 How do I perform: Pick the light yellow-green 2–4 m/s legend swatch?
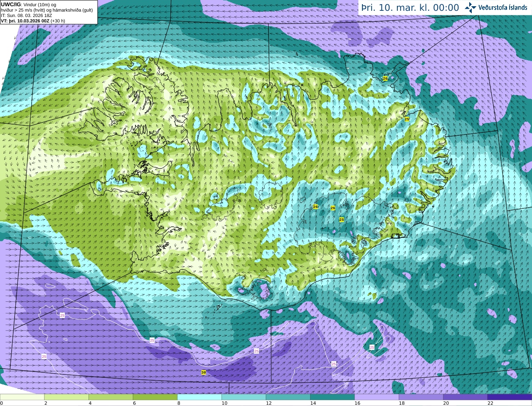(66, 397)
